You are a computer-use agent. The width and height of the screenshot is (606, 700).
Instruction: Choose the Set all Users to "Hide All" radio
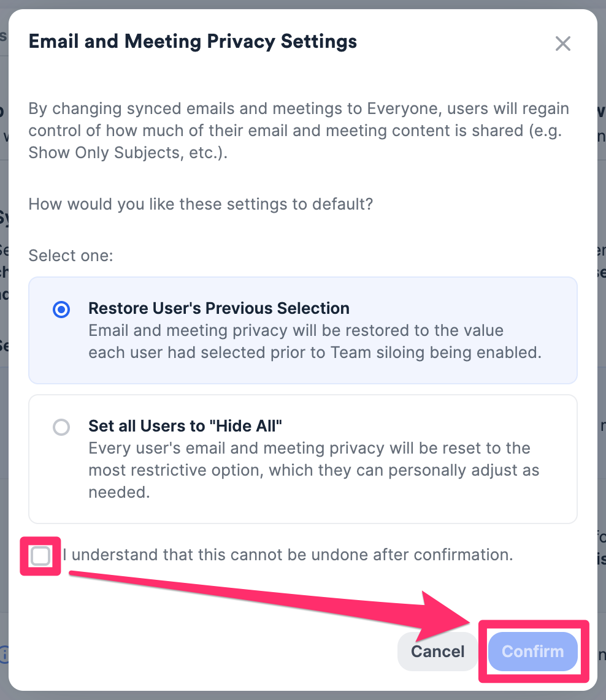point(61,427)
